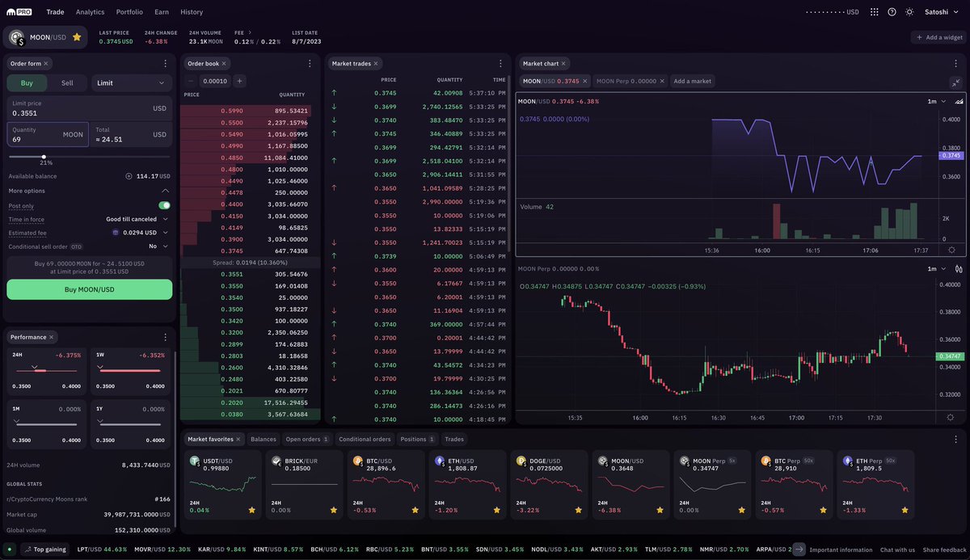Close the Order form widget tab
This screenshot has height=560, width=970.
(x=46, y=63)
